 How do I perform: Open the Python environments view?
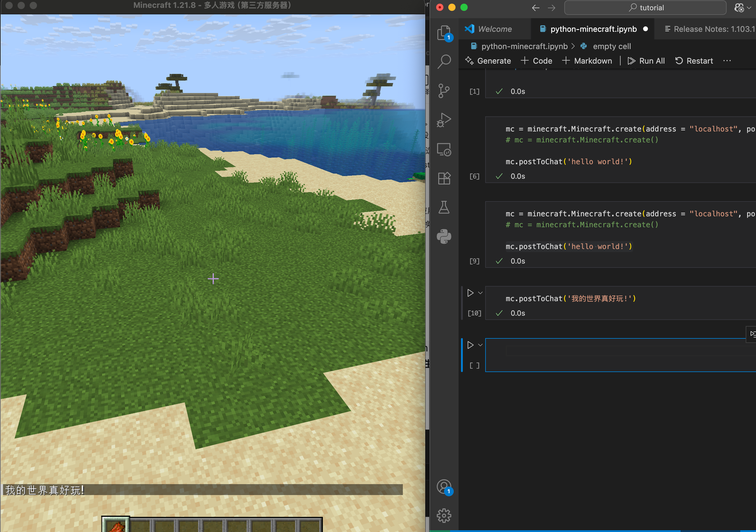click(444, 236)
